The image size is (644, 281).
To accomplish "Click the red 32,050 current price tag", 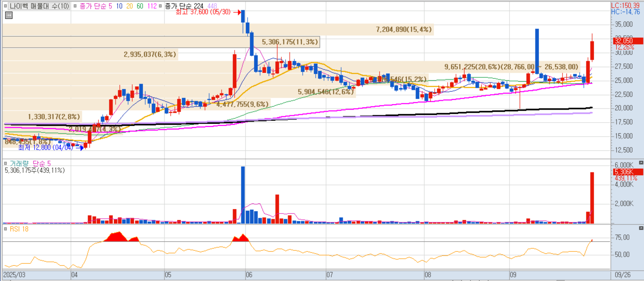I will (628, 41).
